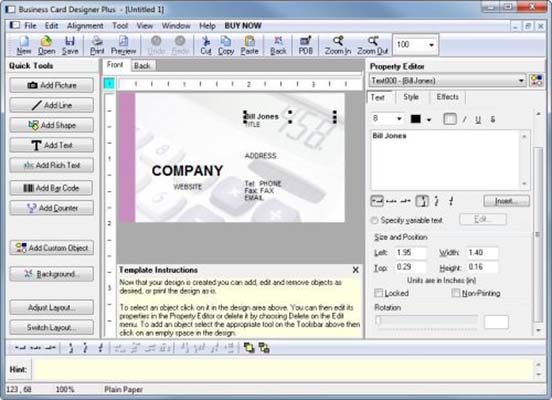
Task: Click Add Counter button
Action: point(52,208)
